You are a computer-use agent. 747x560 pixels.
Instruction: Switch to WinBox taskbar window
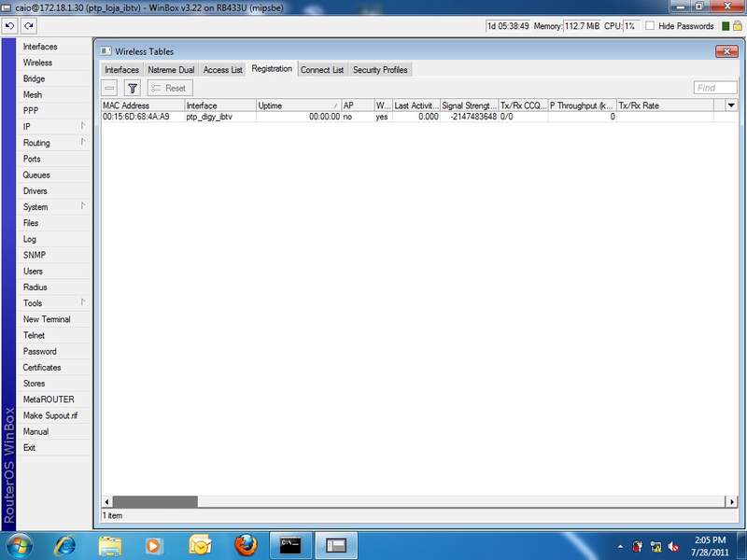[336, 546]
